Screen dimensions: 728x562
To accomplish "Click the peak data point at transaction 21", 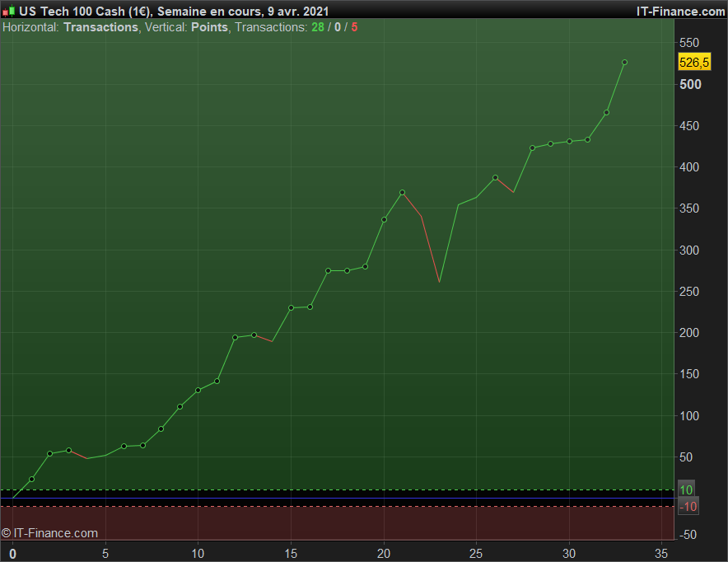I will pos(403,192).
